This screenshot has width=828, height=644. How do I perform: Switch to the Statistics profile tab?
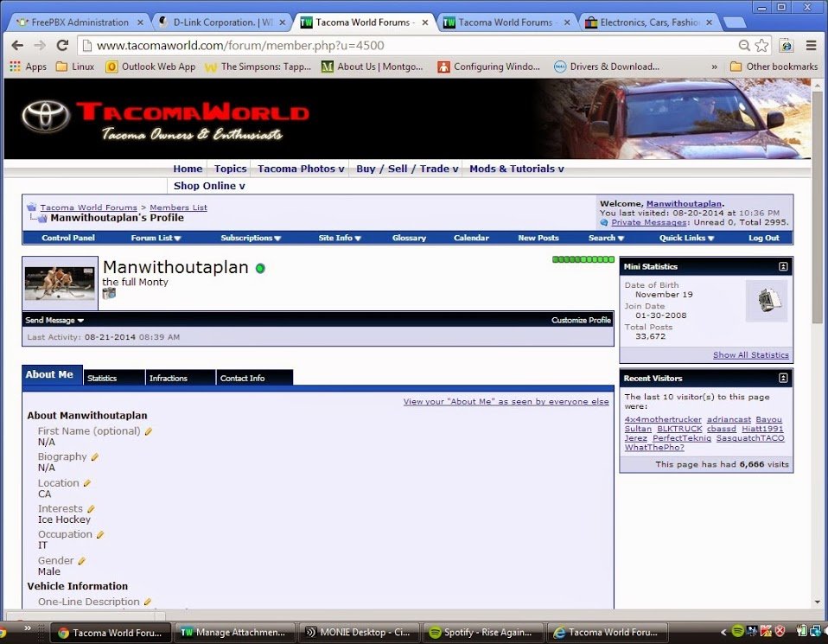pos(114,378)
